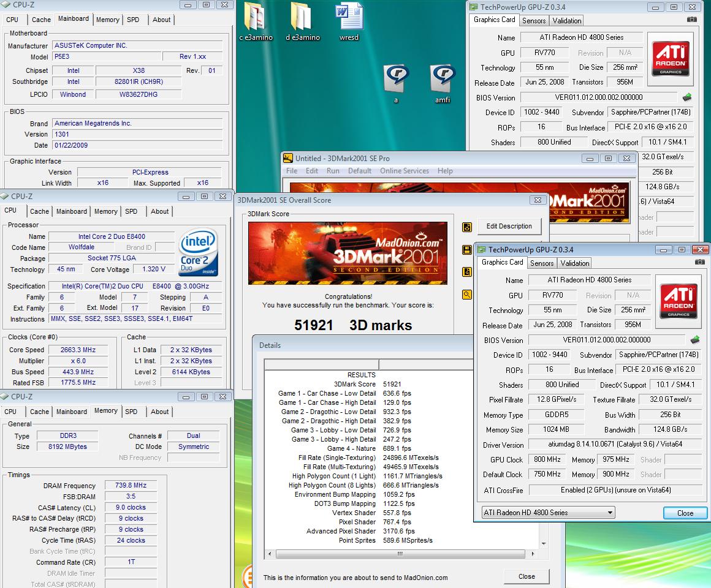
Task: Click the camera screenshot icon in front GPU-Z
Action: tap(700, 262)
